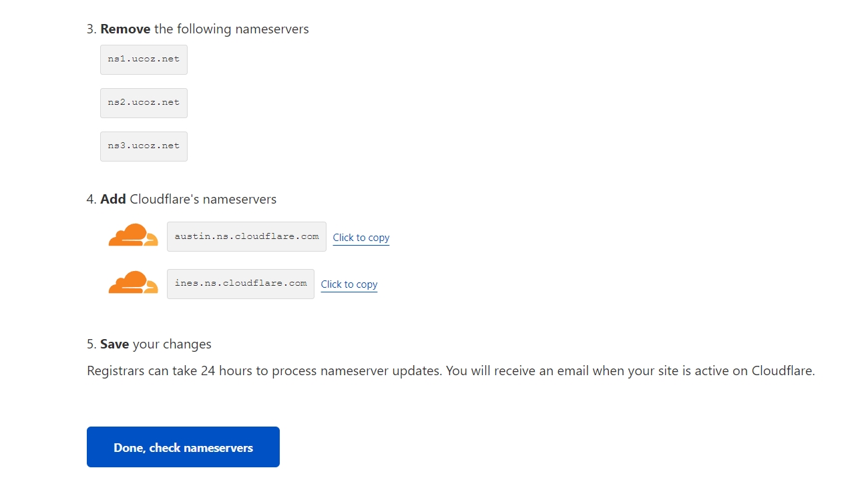868x496 pixels.
Task: Click the text "Cloudflare's nameservers" in step 4
Action: tap(203, 200)
